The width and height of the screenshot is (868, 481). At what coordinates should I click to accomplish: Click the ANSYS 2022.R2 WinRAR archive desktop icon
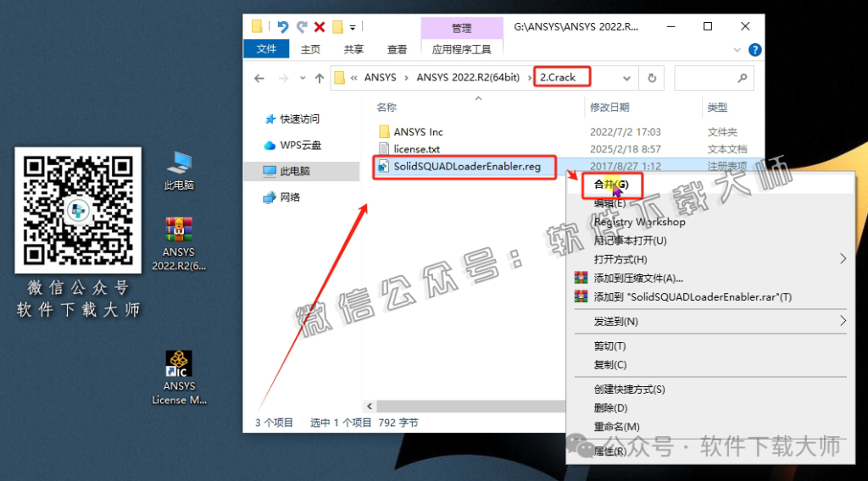(x=179, y=244)
